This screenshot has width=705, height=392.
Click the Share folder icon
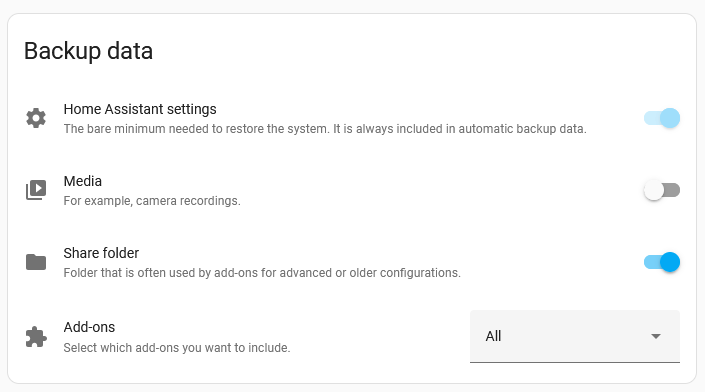coord(36,262)
